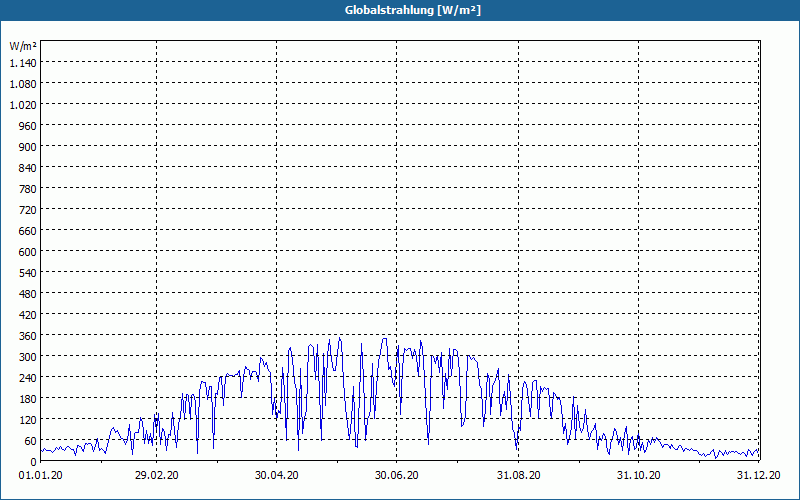Image resolution: width=800 pixels, height=500 pixels.
Task: Click the 840 y-axis label
Action: [29, 168]
